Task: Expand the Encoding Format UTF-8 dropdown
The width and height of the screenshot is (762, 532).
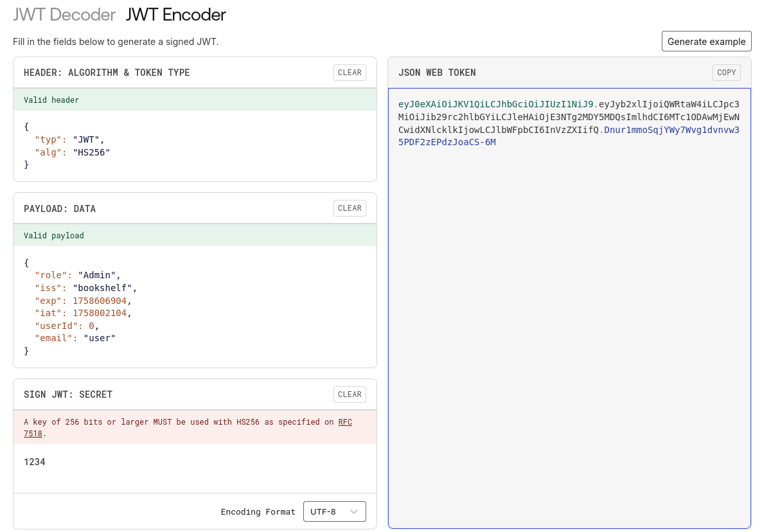Action: pos(334,511)
